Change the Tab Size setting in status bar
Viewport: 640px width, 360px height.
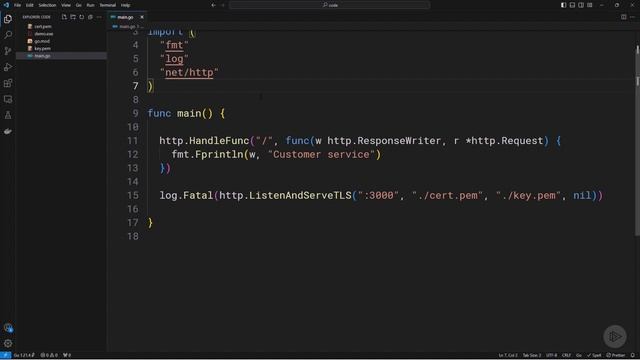tap(532, 356)
